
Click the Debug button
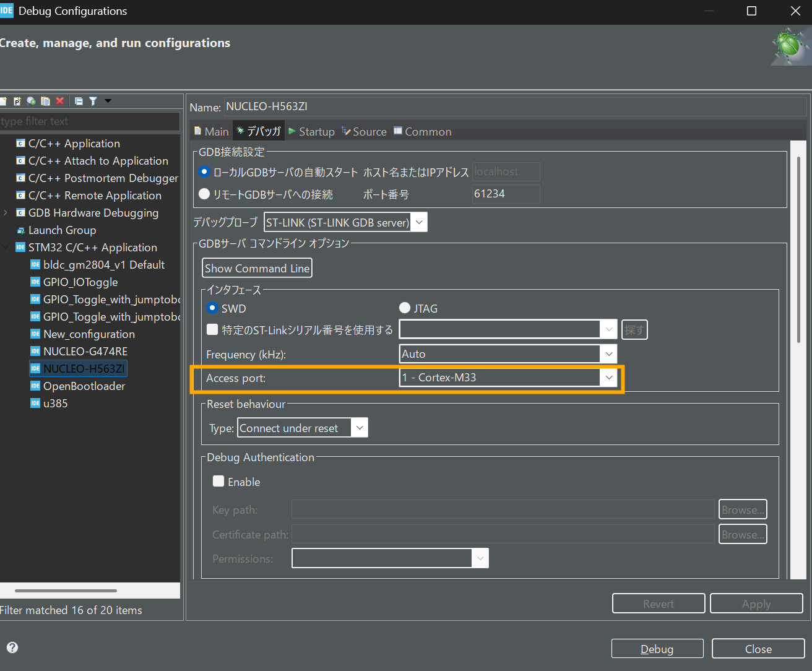point(657,649)
